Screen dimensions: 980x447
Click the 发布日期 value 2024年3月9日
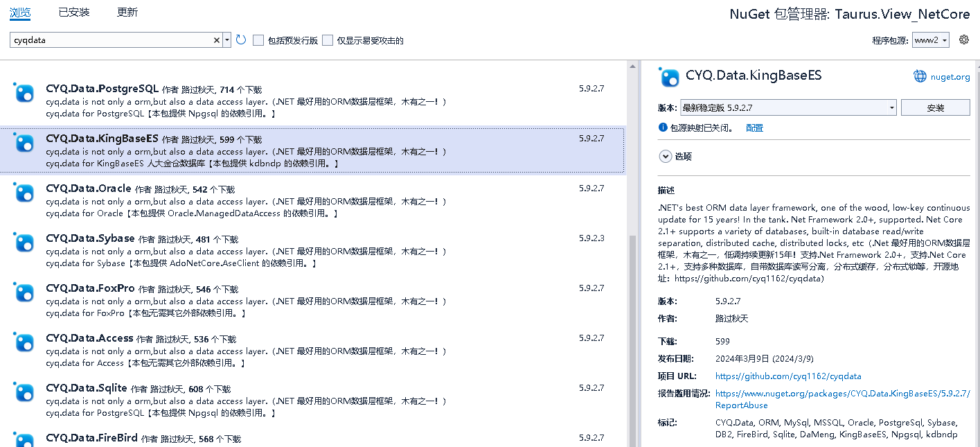[x=765, y=359]
